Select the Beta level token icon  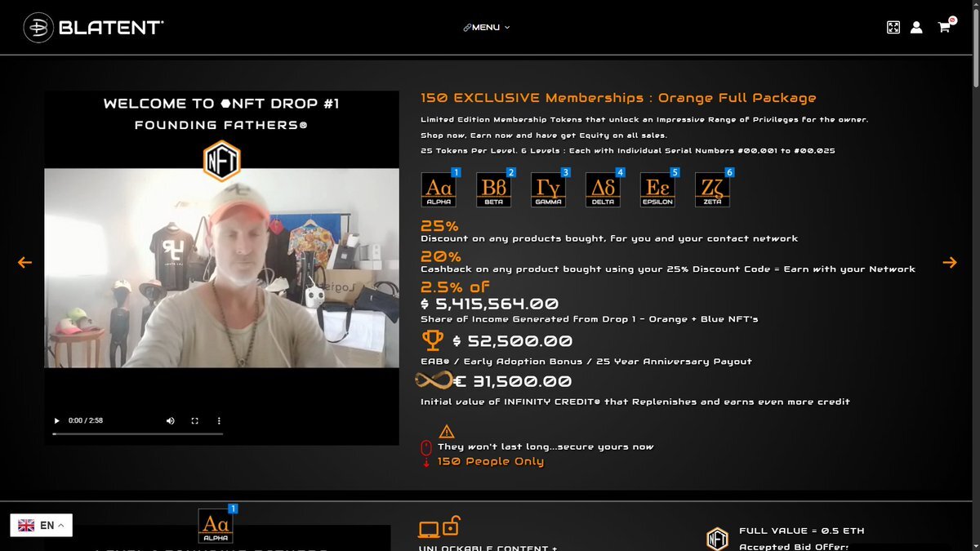pos(495,188)
